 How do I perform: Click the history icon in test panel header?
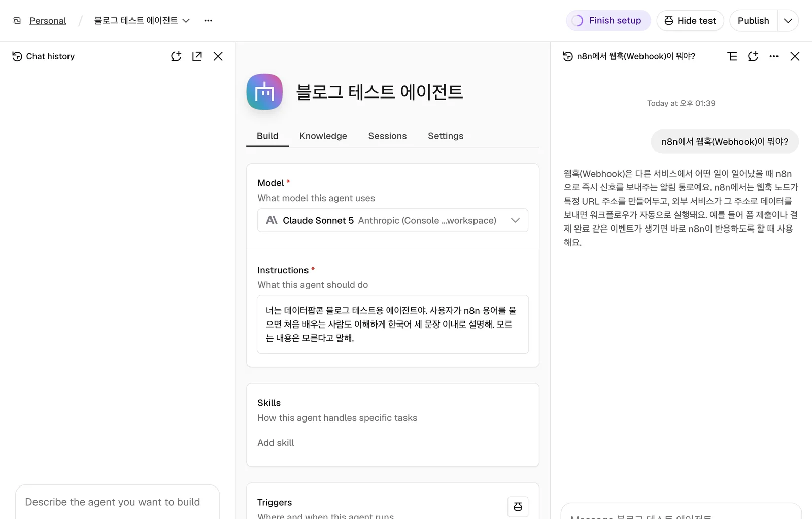tap(568, 56)
